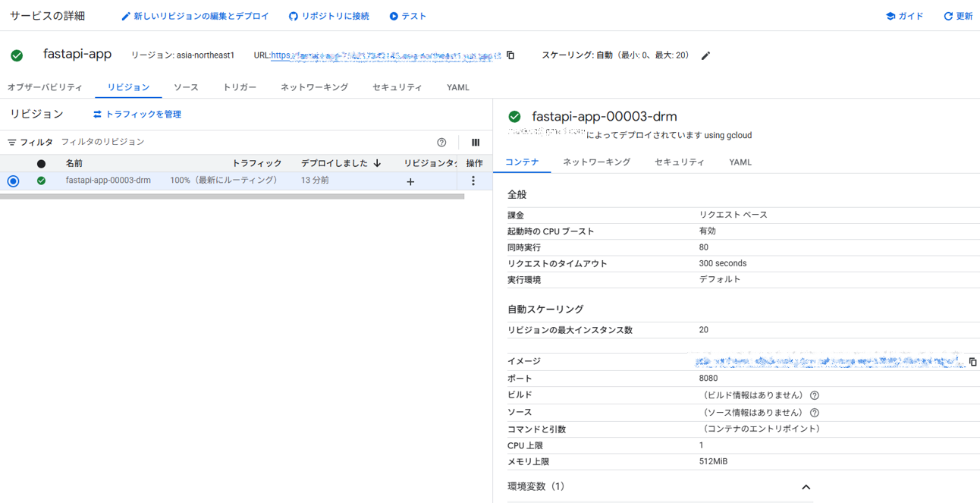Click the 名前 column header
This screenshot has height=503, width=980.
pyautogui.click(x=74, y=163)
